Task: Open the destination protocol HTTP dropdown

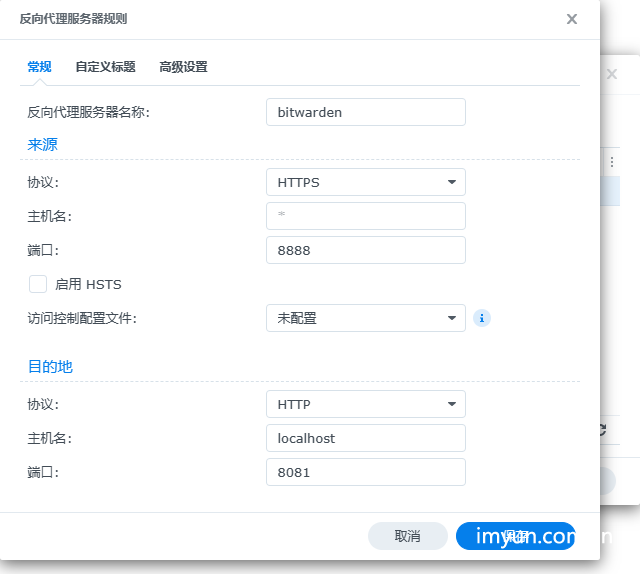Action: pyautogui.click(x=366, y=404)
